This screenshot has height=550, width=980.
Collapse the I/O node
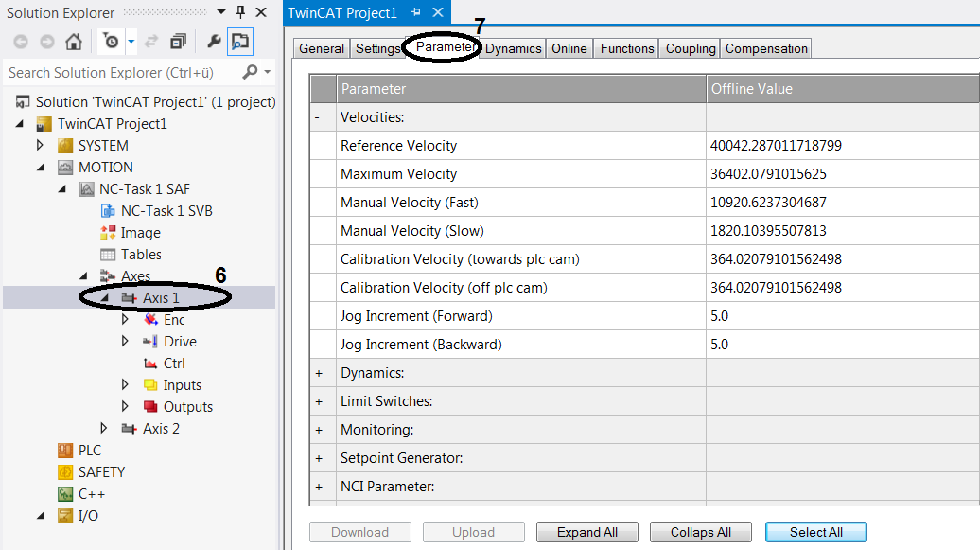42,516
